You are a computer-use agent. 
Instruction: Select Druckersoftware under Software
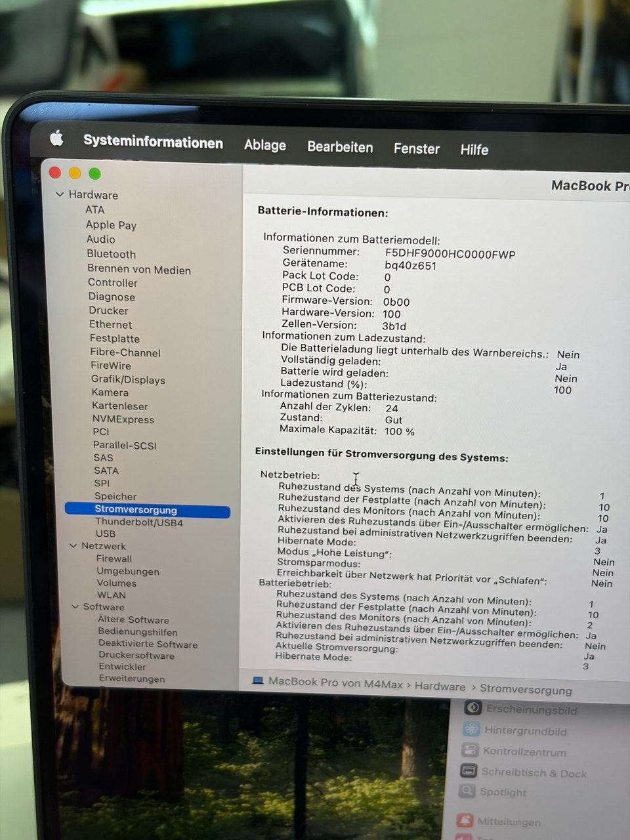point(136,655)
